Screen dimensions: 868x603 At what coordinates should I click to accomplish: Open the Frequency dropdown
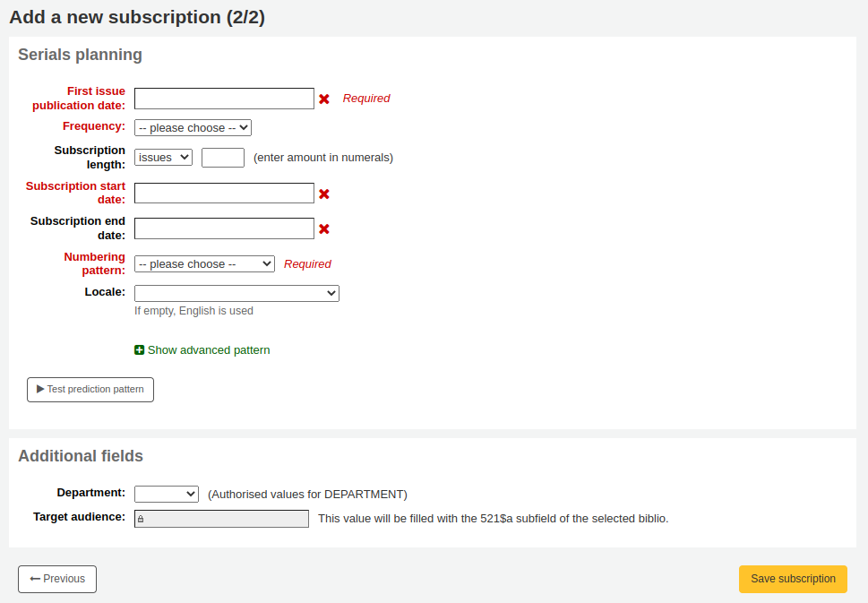[193, 128]
